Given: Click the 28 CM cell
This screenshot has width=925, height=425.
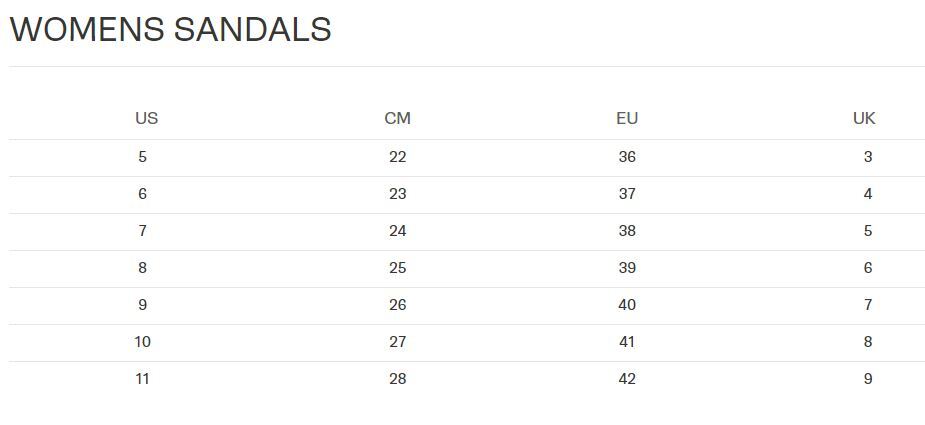Looking at the screenshot, I should [398, 379].
